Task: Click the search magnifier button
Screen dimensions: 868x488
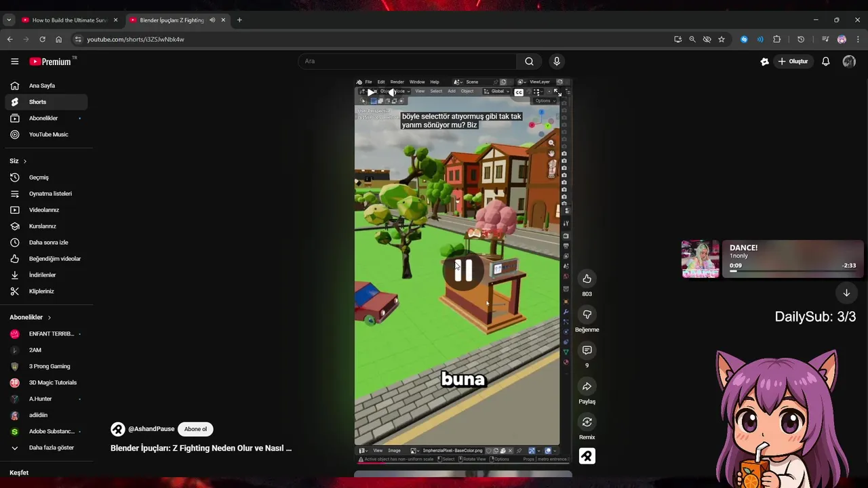Action: click(x=529, y=61)
